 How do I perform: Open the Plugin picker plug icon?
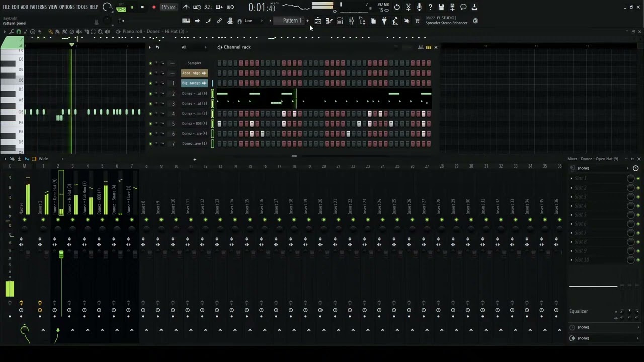tap(384, 21)
